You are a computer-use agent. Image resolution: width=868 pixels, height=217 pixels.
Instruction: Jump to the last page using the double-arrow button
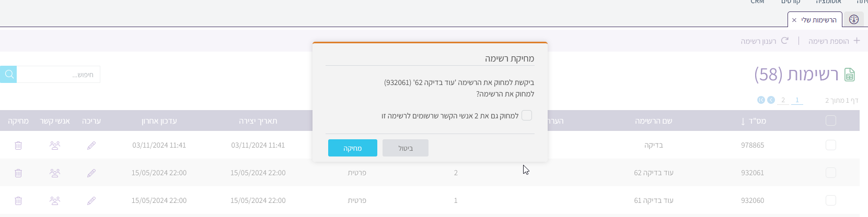(761, 100)
